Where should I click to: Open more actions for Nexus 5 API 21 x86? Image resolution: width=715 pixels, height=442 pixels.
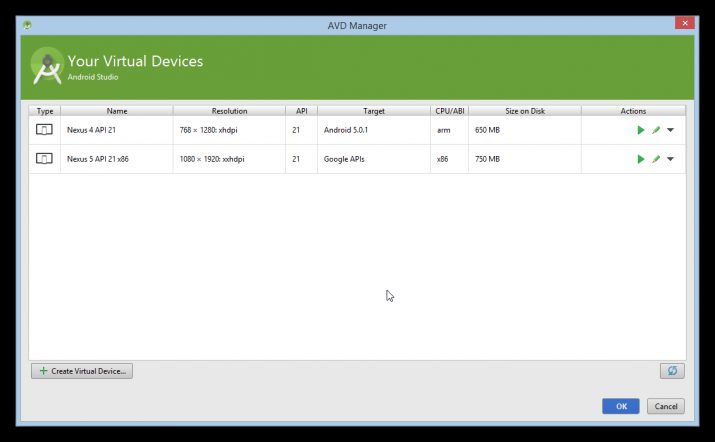[670, 159]
